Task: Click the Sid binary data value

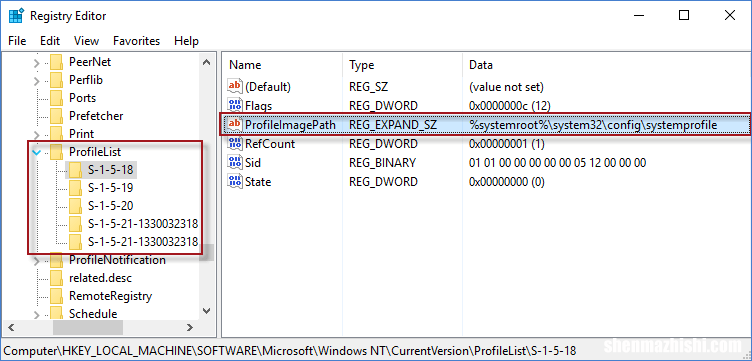Action: click(x=557, y=163)
